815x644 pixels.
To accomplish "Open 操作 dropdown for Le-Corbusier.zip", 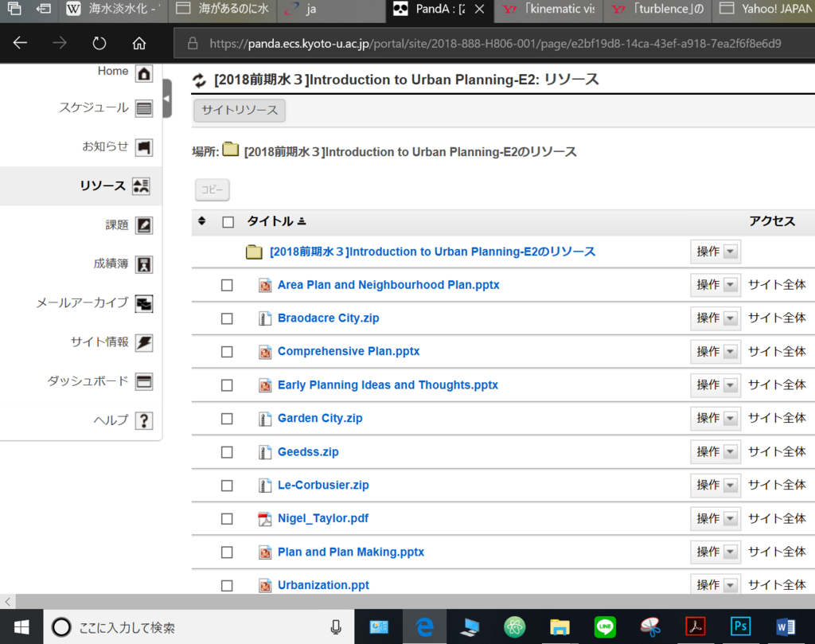I will click(716, 485).
